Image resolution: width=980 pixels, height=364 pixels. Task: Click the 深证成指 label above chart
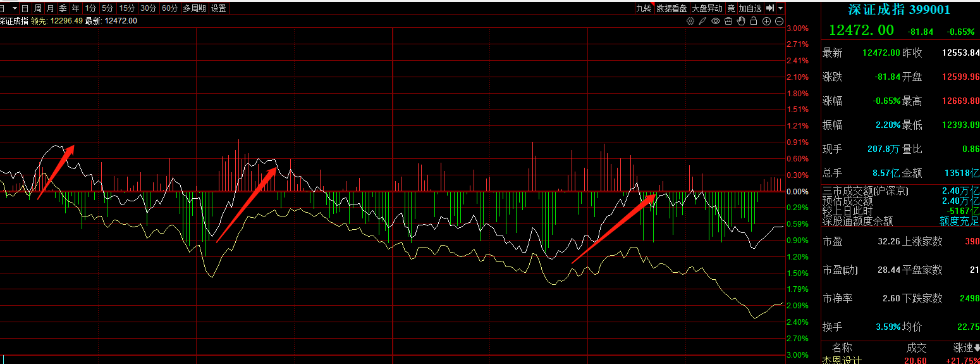pos(14,21)
